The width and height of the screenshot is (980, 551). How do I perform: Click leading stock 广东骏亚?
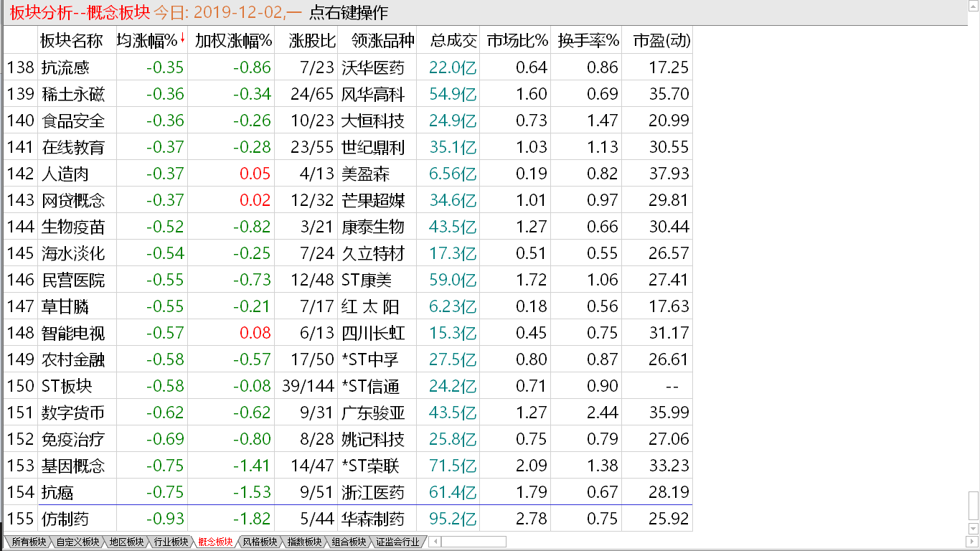pos(373,413)
